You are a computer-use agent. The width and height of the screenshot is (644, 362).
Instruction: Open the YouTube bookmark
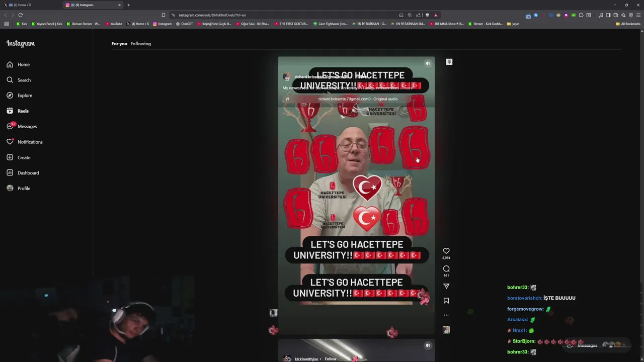[x=114, y=24]
